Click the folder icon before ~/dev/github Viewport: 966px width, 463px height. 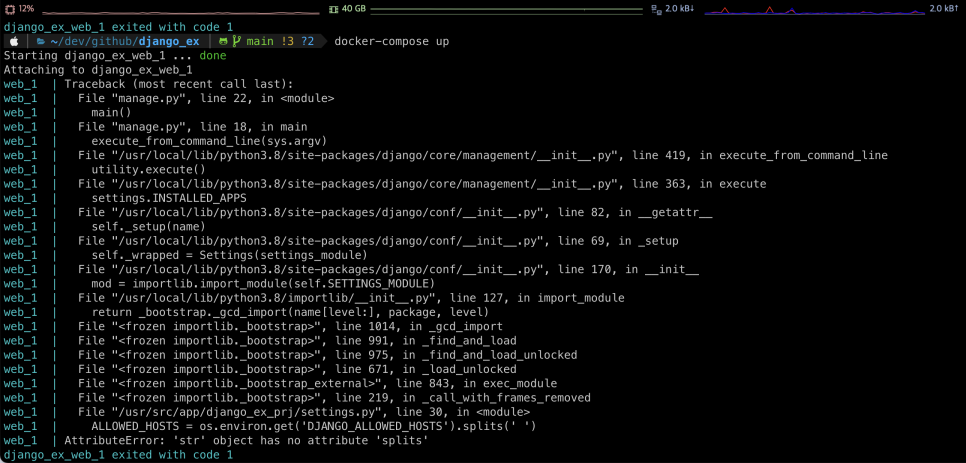point(41,41)
